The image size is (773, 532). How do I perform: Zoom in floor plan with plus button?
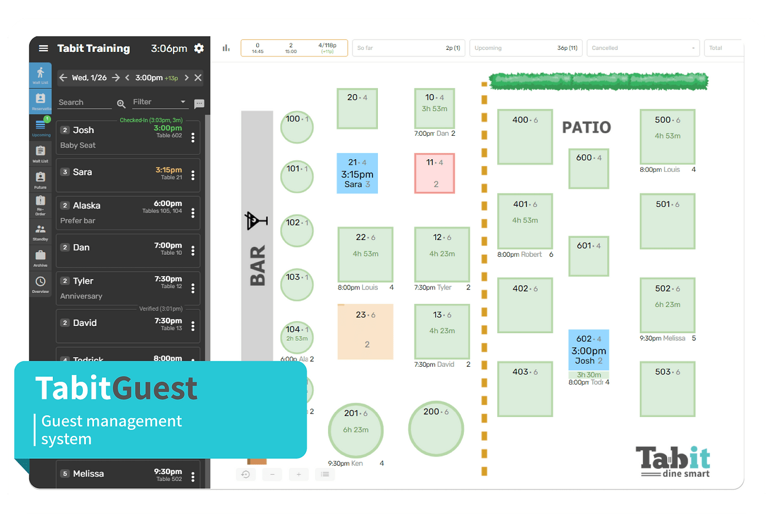(299, 474)
